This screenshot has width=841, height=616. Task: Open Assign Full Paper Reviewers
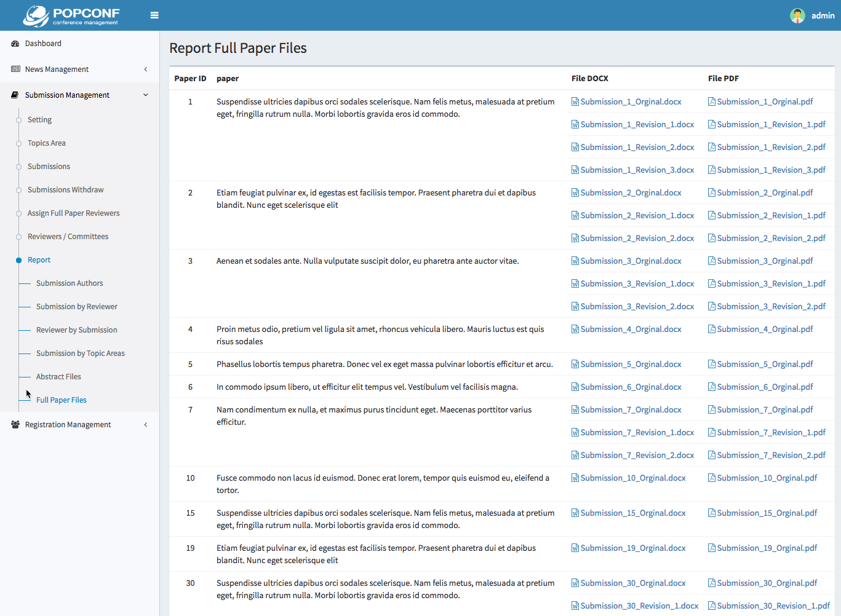pyautogui.click(x=73, y=213)
